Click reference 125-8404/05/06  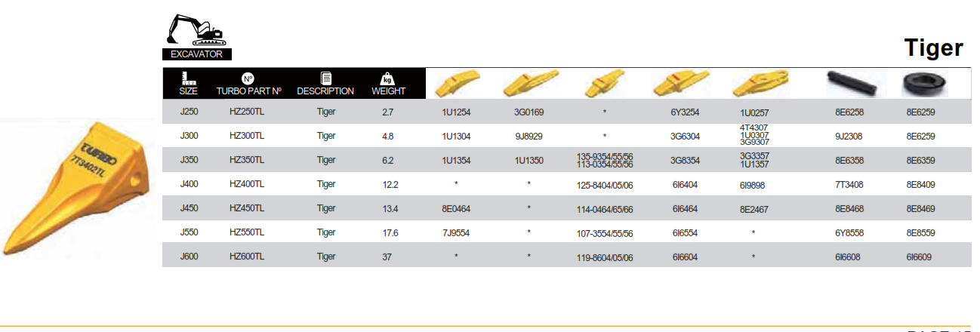tap(604, 185)
